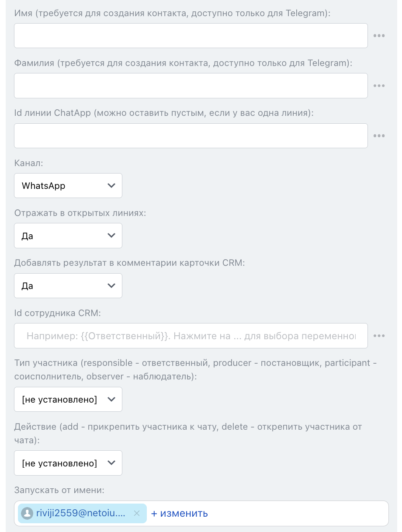Remove riviji2559 user with the x icon
The width and height of the screenshot is (402, 532).
[x=137, y=513]
